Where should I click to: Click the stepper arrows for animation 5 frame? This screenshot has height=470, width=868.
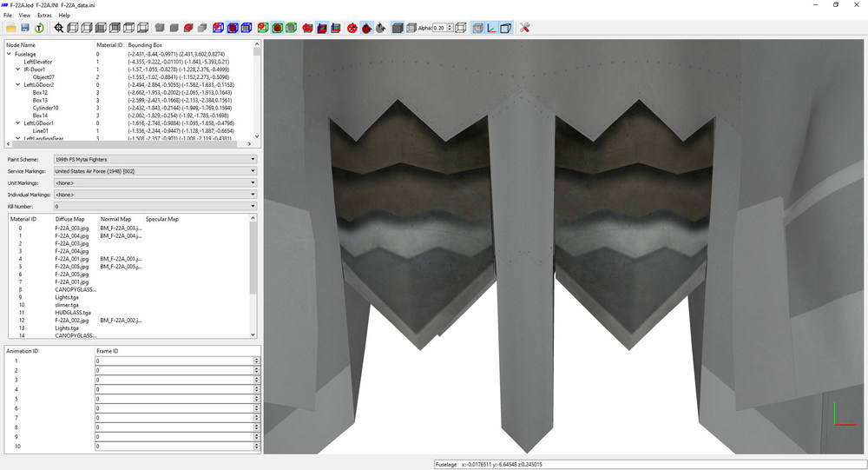(256, 399)
